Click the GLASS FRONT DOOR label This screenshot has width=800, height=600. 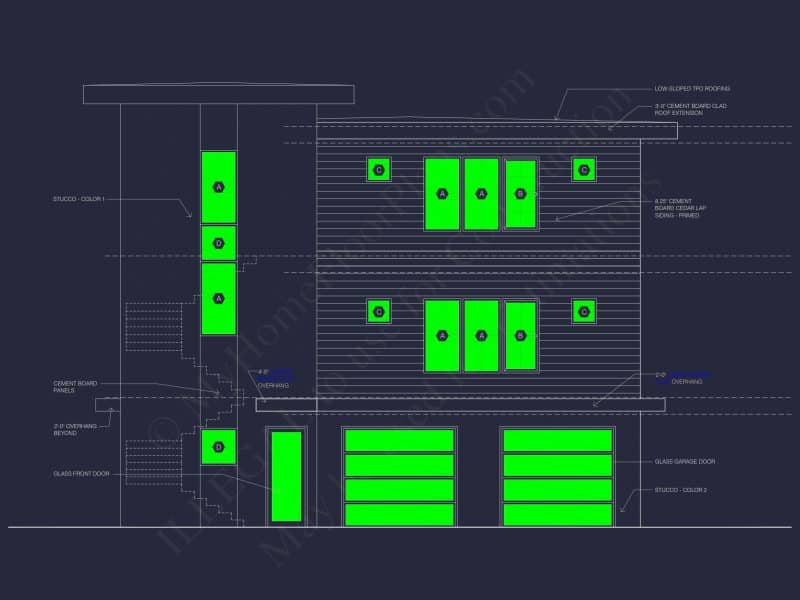(x=81, y=473)
